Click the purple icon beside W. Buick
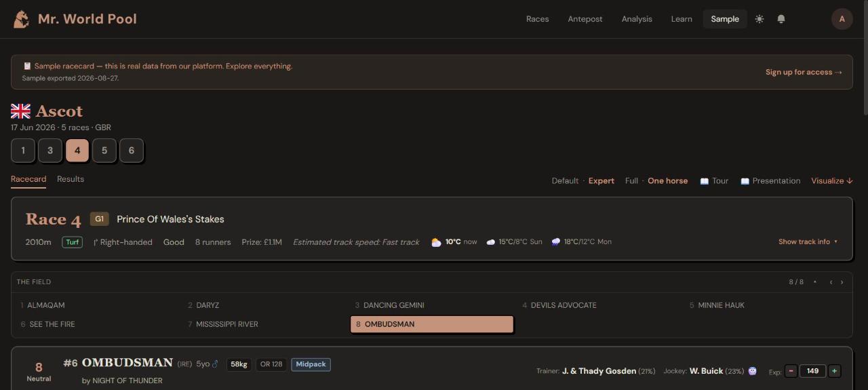This screenshot has height=390, width=868. point(753,371)
